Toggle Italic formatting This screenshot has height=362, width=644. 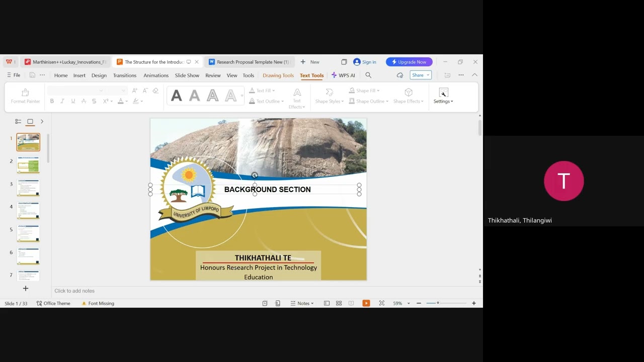(62, 101)
